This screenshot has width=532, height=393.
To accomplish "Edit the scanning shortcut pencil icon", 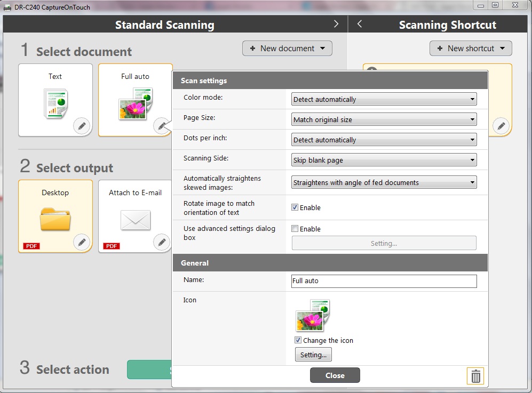I will tap(501, 126).
